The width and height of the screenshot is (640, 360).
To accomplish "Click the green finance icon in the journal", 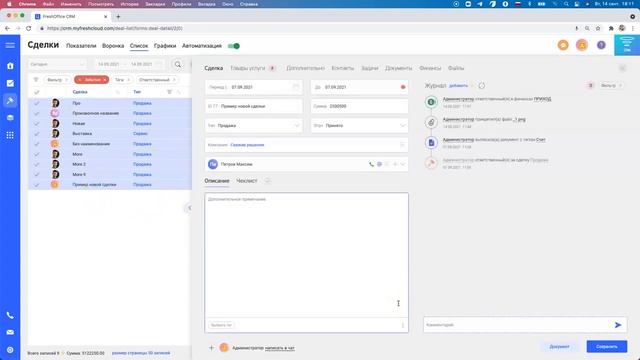I will tap(431, 102).
